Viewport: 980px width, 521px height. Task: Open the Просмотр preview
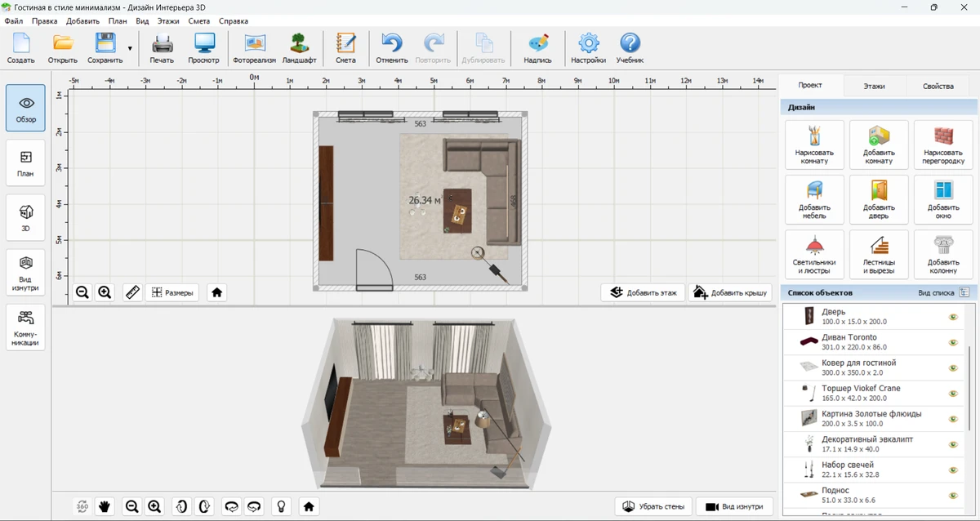click(203, 48)
